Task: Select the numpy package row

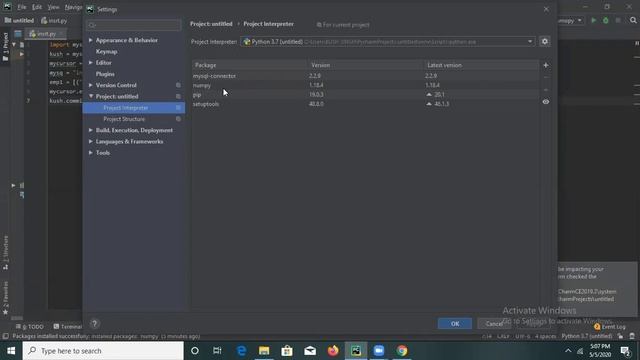Action: (365, 85)
